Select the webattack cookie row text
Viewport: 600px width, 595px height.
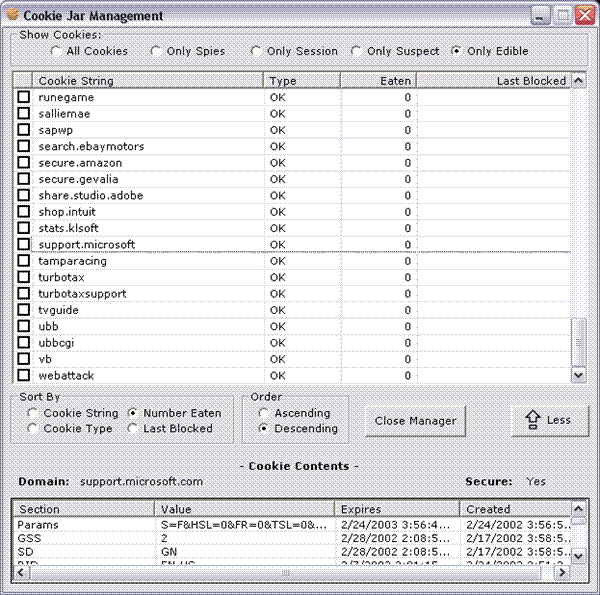[66, 375]
